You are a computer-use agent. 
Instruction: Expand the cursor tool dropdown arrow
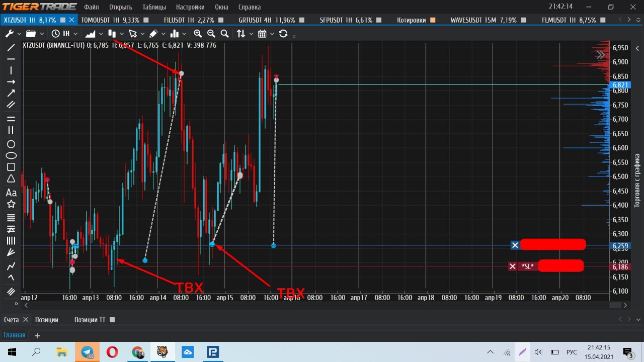(142, 34)
